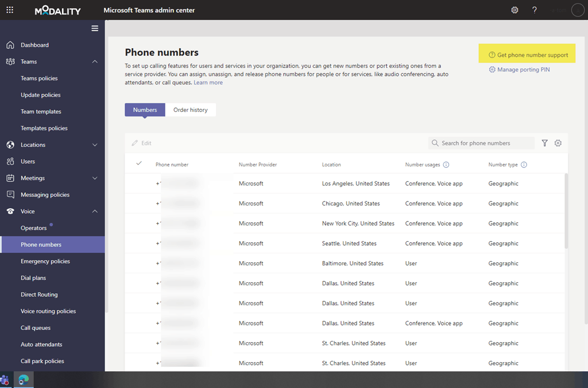Screen dimensions: 588x388
Task: Click Number usages info icon
Action: tap(446, 165)
